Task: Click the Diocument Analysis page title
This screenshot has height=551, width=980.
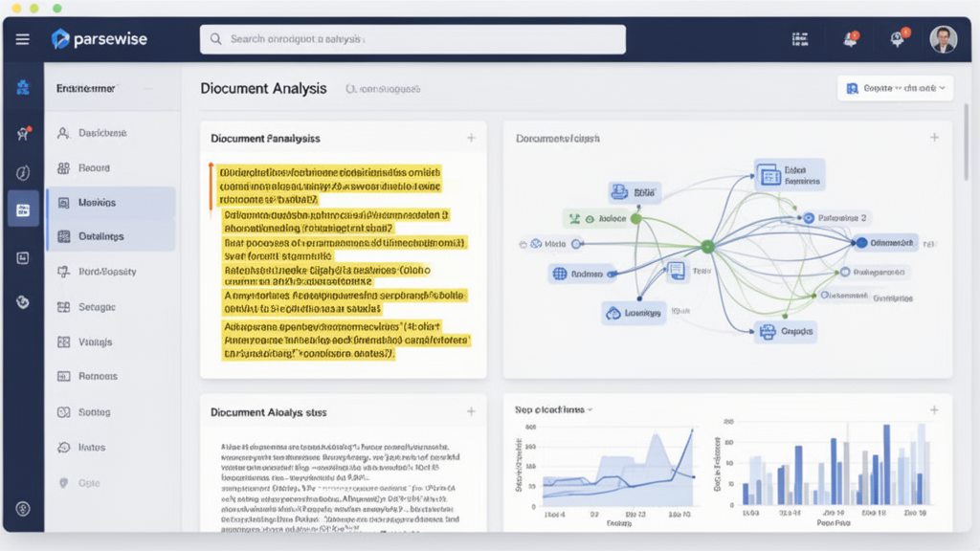Action: tap(263, 89)
